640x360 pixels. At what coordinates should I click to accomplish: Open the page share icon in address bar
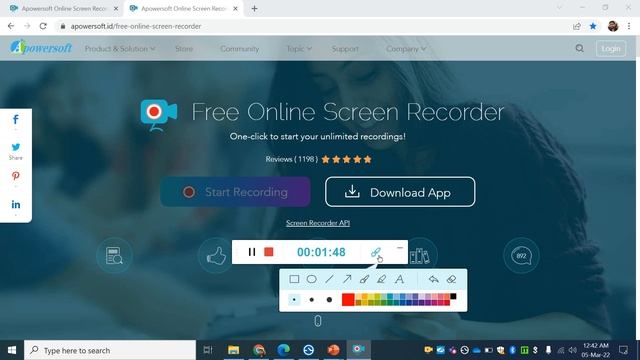click(577, 26)
